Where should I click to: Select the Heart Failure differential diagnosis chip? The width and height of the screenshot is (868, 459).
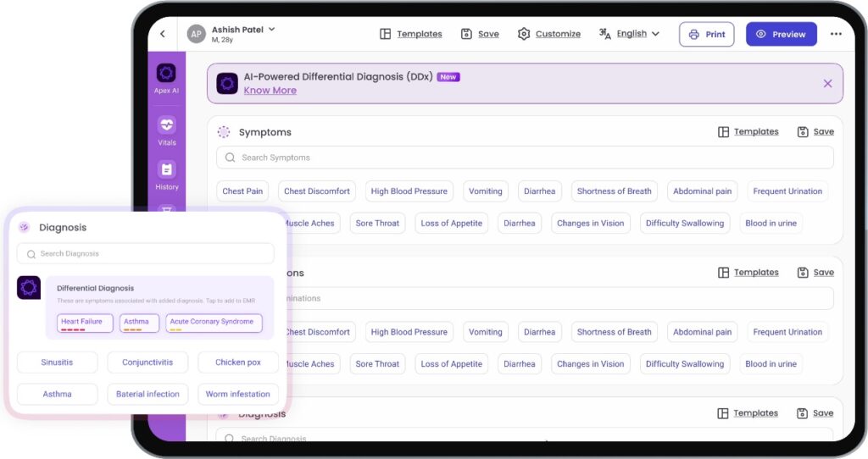click(x=82, y=323)
